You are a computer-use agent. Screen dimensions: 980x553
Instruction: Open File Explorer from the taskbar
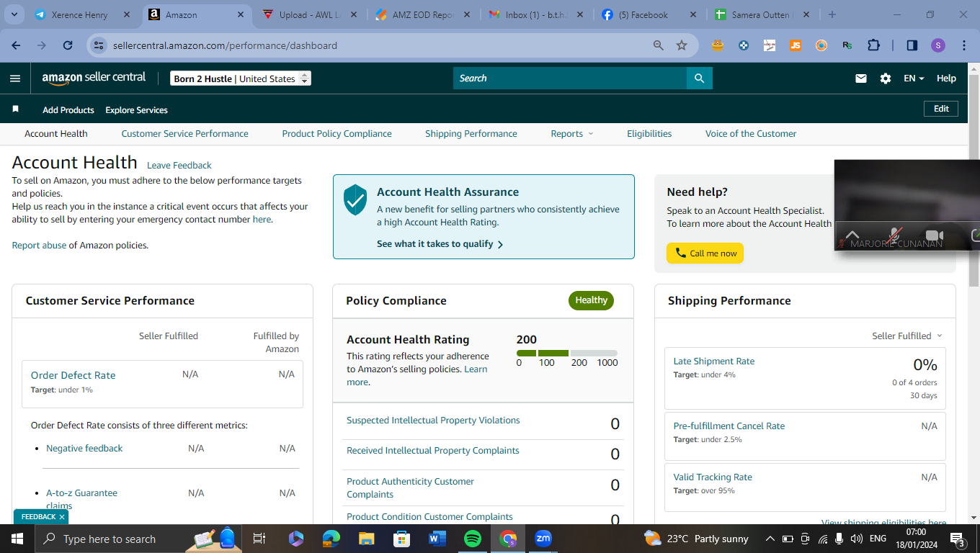[x=367, y=539]
